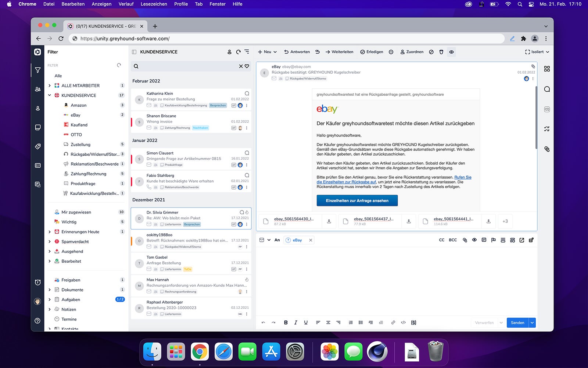Expand the Spamverdacht folder
The width and height of the screenshot is (588, 368).
coord(50,241)
